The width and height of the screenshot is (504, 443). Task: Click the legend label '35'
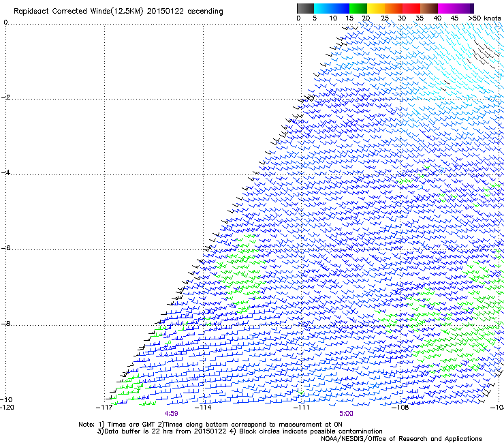420,18
